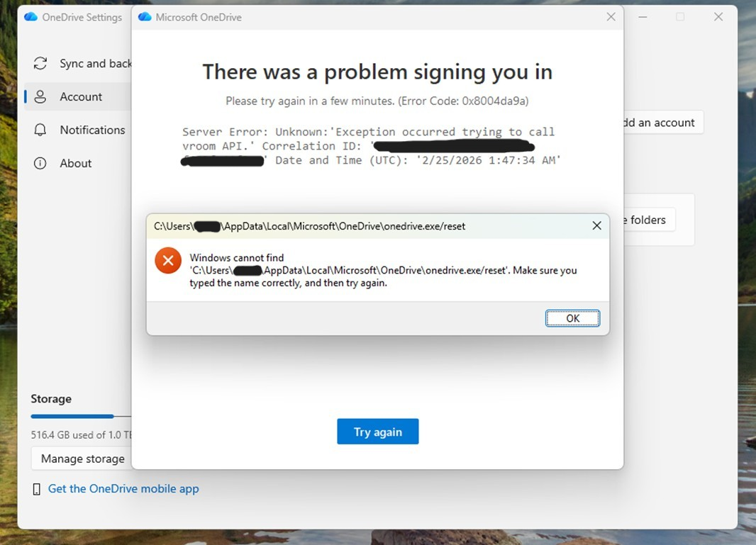
Task: Click the red error X icon
Action: (x=168, y=260)
